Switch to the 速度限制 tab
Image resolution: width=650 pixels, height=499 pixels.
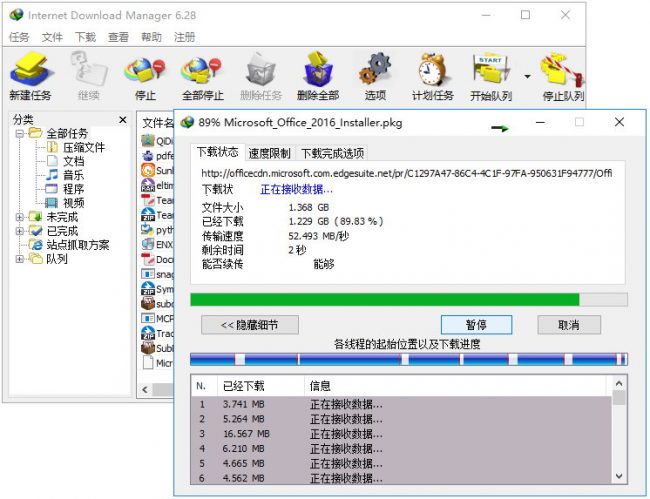pyautogui.click(x=269, y=153)
